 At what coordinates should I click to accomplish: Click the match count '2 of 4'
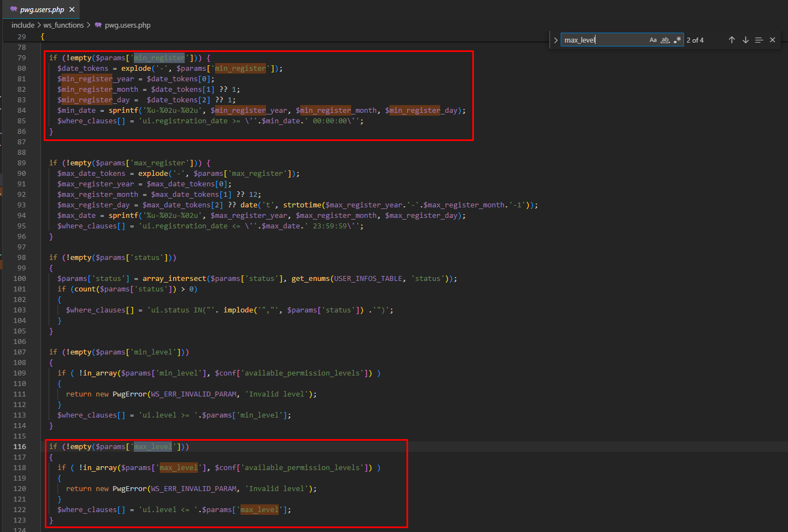click(x=695, y=40)
